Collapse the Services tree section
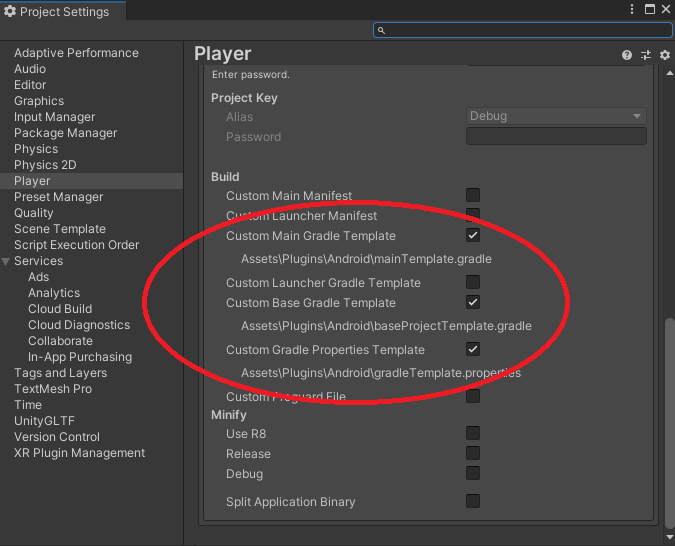The height and width of the screenshot is (546, 675). click(x=6, y=261)
